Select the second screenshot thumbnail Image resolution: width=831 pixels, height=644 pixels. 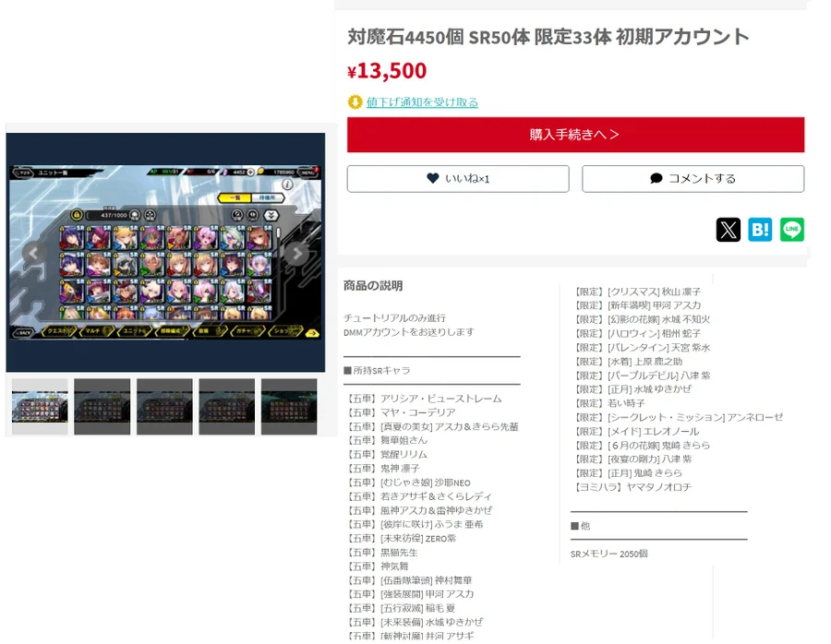click(102, 407)
